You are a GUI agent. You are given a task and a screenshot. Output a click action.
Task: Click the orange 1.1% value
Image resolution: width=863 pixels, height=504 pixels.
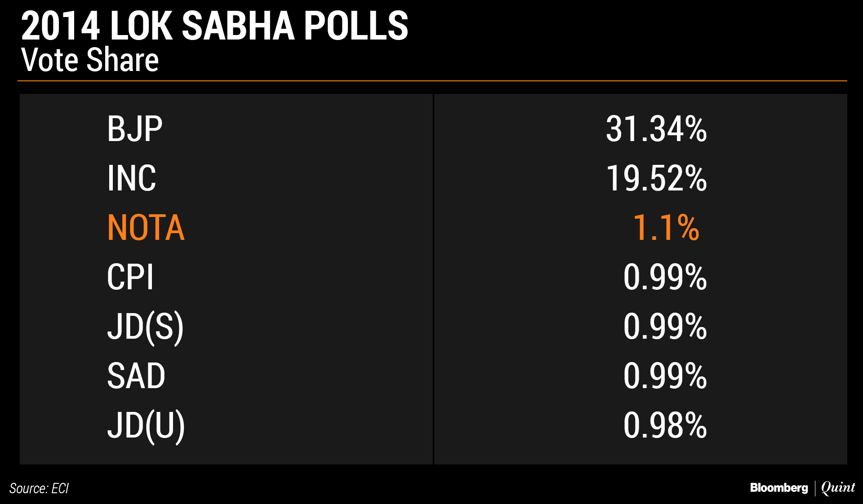(666, 228)
